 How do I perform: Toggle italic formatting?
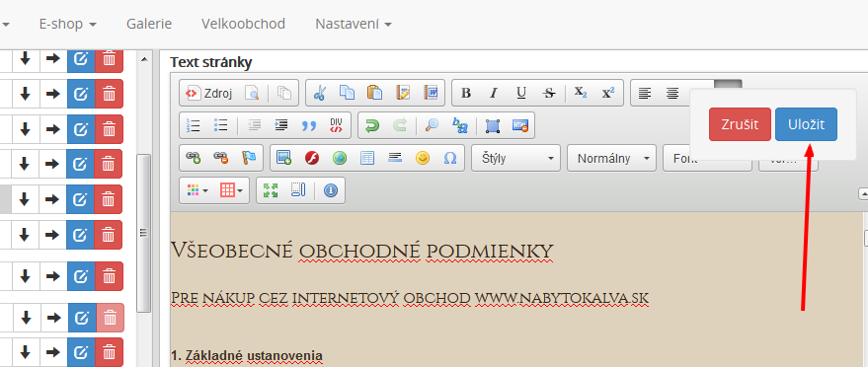point(494,93)
